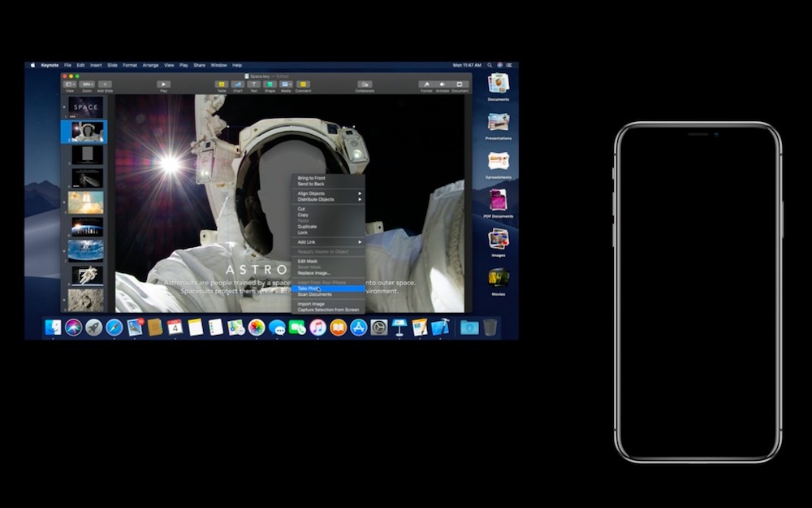Insert a Table from the toolbar
This screenshot has width=812, height=508.
222,85
